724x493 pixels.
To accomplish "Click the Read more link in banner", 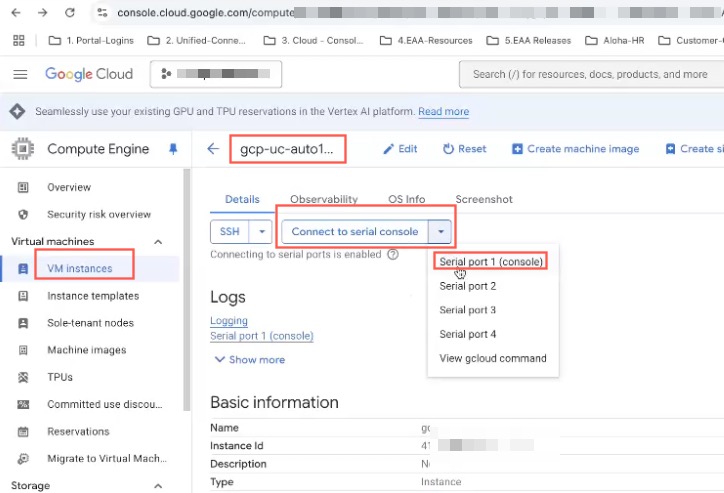I will [443, 112].
